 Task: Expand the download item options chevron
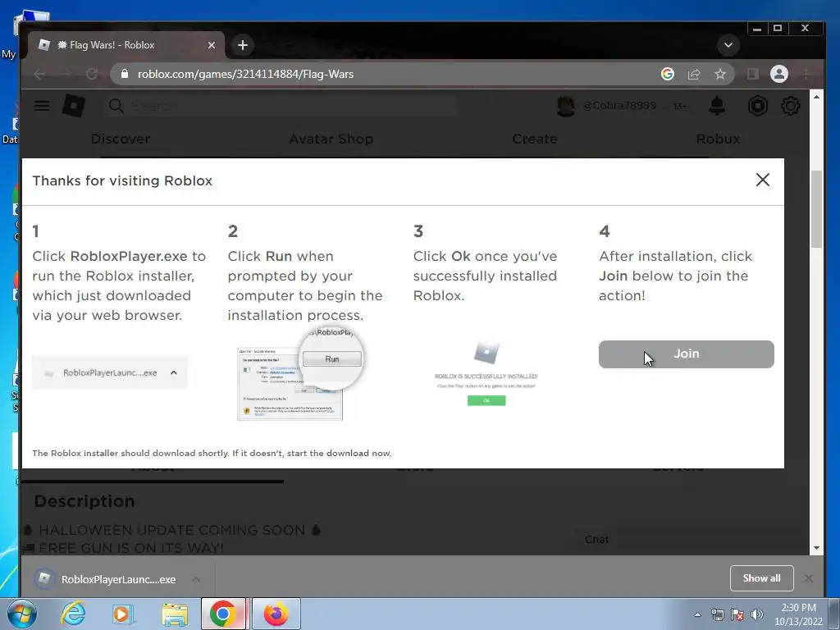[197, 579]
